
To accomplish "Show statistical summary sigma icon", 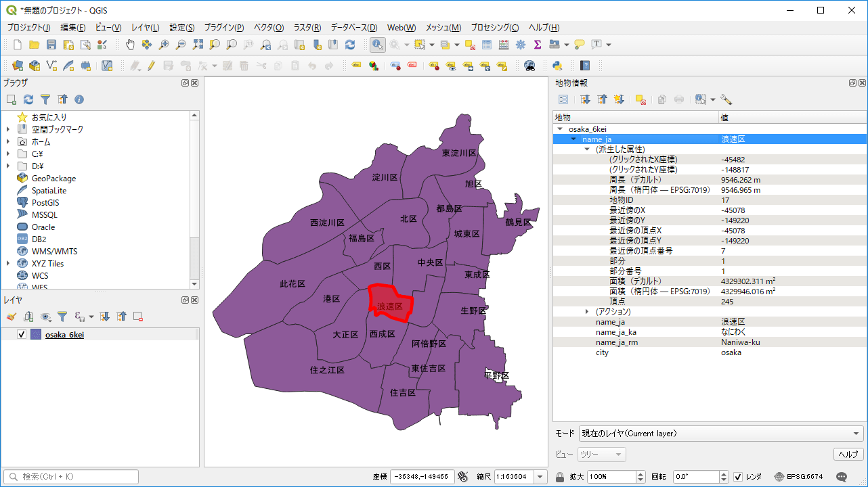I will pyautogui.click(x=538, y=45).
